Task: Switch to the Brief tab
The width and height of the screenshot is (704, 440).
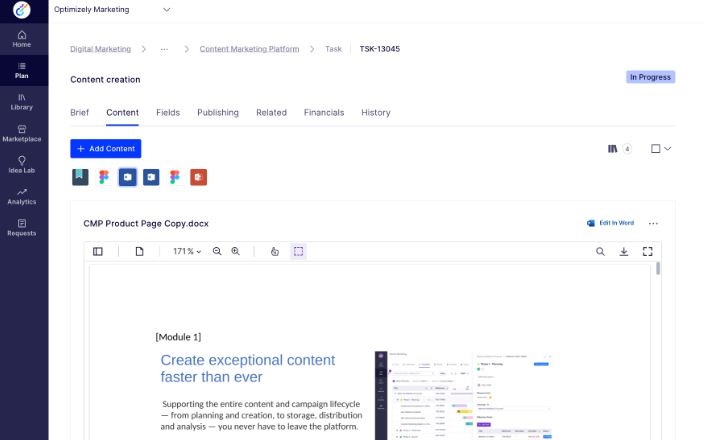Action: (x=79, y=113)
